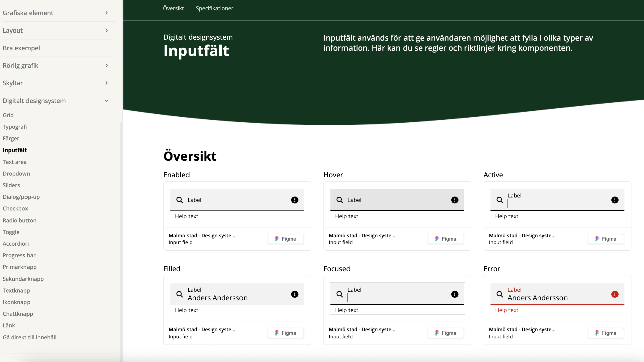Expand the Grafiska element menu
The width and height of the screenshot is (644, 362).
click(106, 13)
